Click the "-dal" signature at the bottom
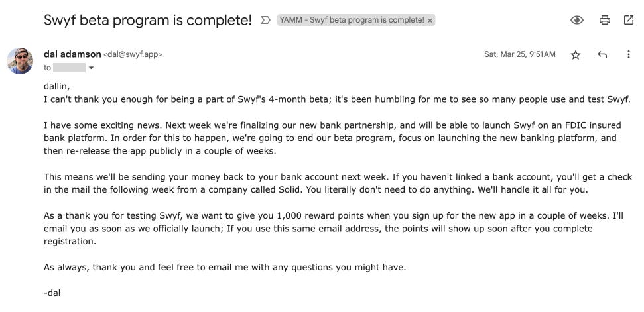The width and height of the screenshot is (644, 312). click(52, 292)
